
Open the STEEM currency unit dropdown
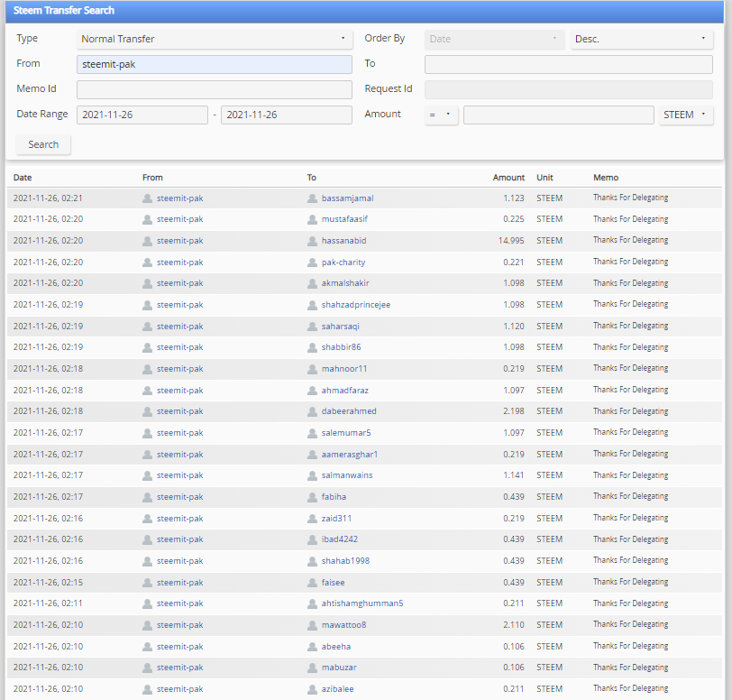pyautogui.click(x=686, y=115)
